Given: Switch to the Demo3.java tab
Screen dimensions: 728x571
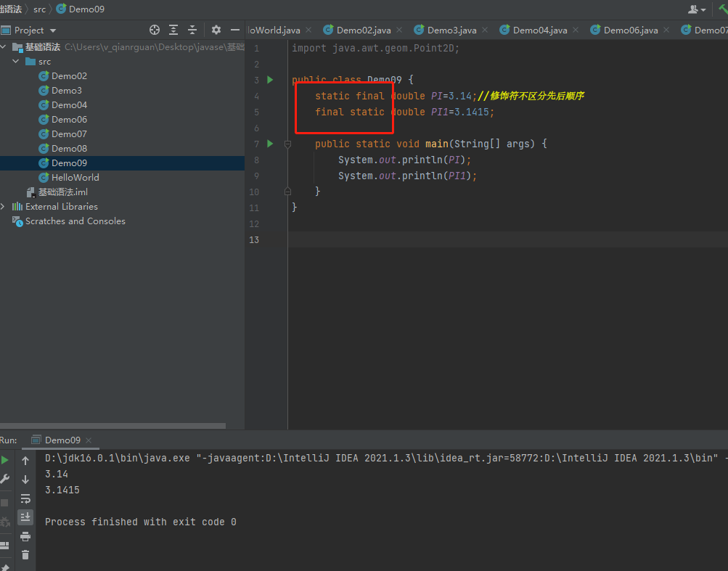Looking at the screenshot, I should [451, 30].
